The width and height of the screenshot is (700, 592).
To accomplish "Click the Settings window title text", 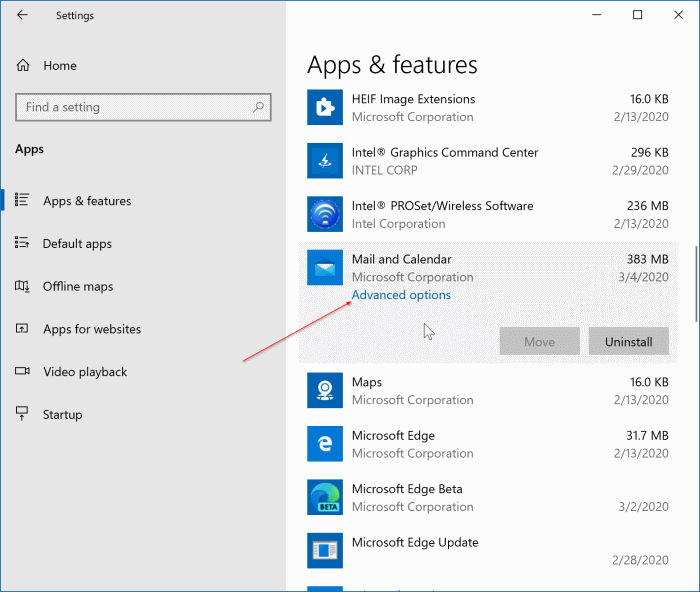I will point(75,16).
